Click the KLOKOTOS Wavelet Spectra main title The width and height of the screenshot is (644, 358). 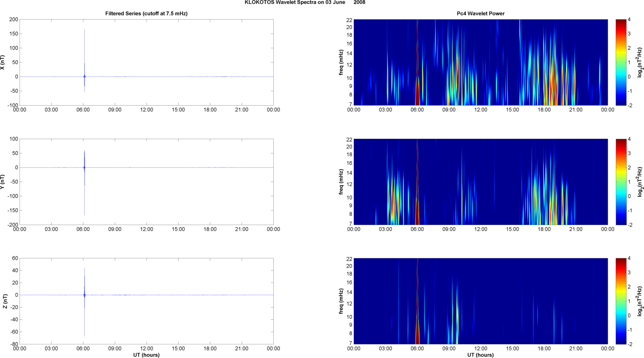point(305,3)
